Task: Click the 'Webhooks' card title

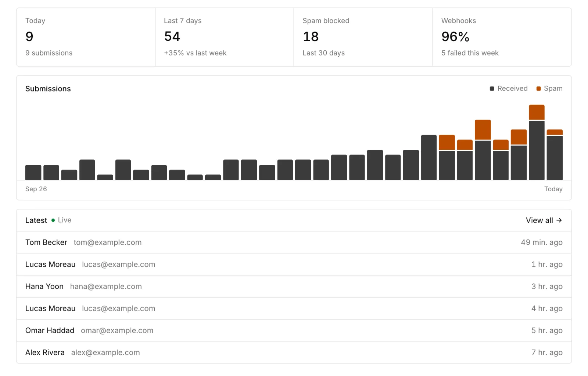Action: click(459, 21)
